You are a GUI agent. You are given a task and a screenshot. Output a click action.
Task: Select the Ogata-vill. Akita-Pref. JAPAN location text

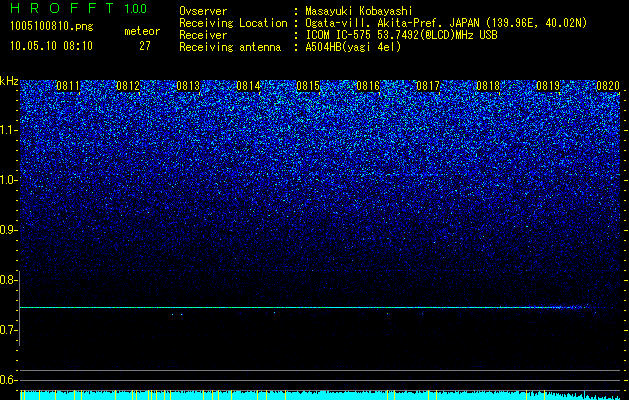(x=445, y=23)
